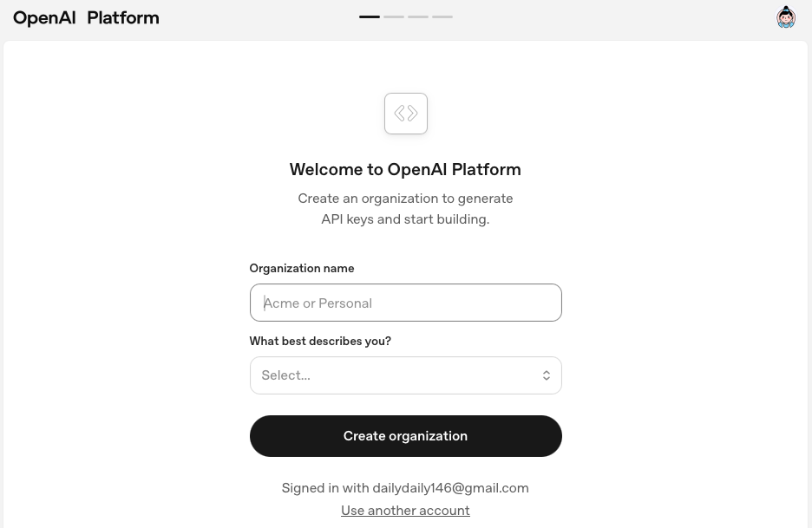This screenshot has width=812, height=528.
Task: Click the 'Organization name' field label
Action: pos(302,269)
